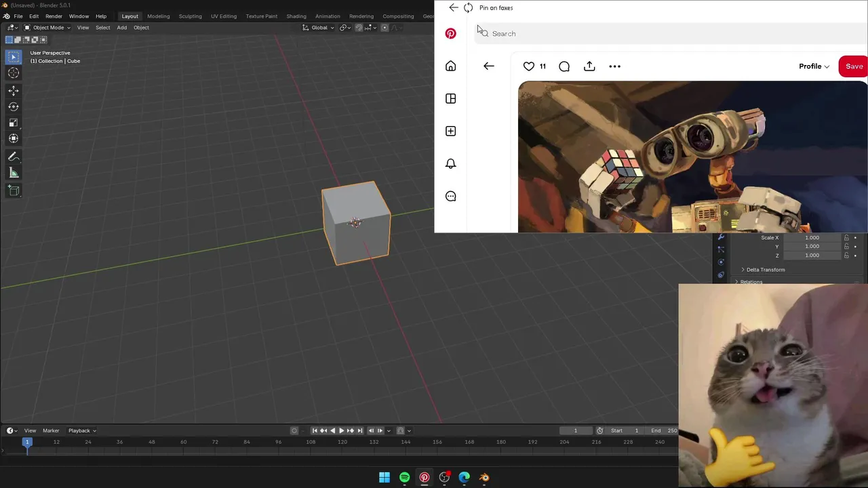868x488 pixels.
Task: Open Pinterest Profile board dropdown
Action: click(x=814, y=66)
